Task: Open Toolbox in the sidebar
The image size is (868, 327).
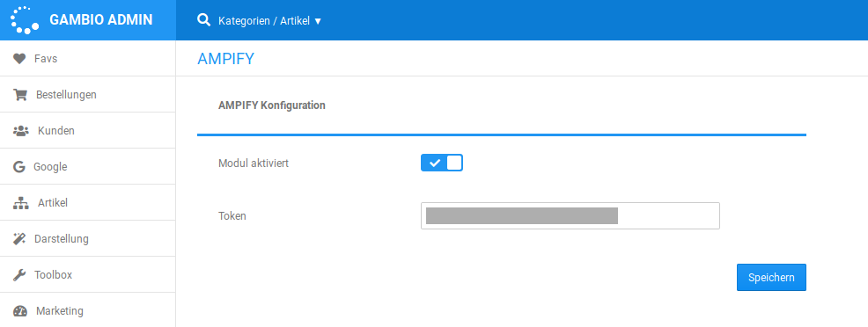Action: pyautogui.click(x=88, y=274)
